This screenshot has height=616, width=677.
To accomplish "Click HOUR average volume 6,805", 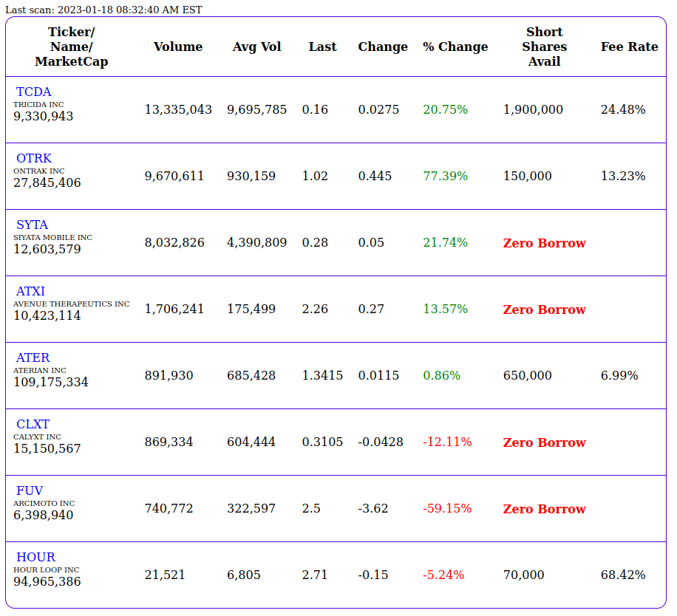I will click(244, 575).
